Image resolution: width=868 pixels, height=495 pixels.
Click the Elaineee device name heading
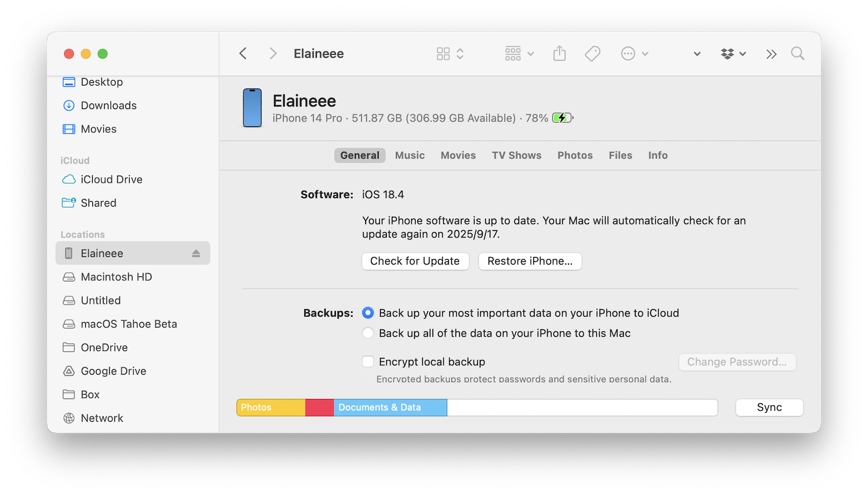304,101
